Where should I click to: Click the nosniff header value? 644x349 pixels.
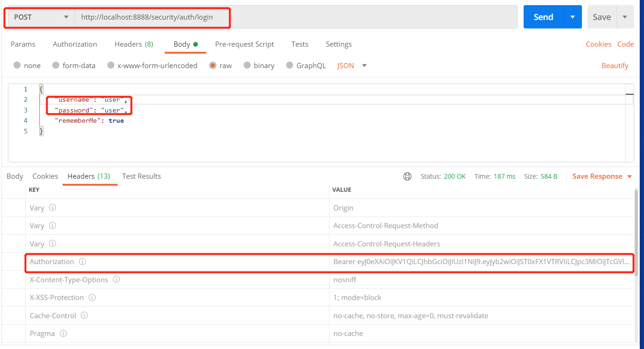point(345,280)
